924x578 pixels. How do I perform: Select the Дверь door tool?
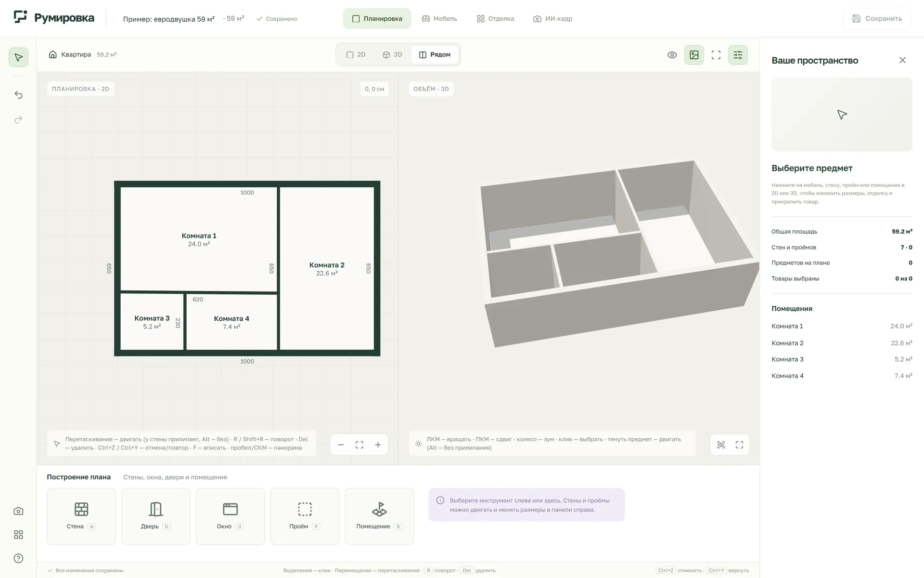156,516
